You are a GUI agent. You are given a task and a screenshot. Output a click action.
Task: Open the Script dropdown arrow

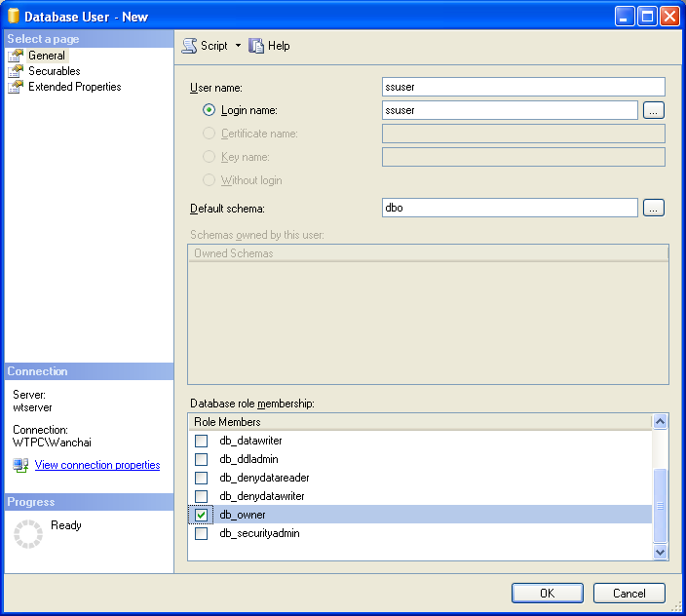click(238, 45)
